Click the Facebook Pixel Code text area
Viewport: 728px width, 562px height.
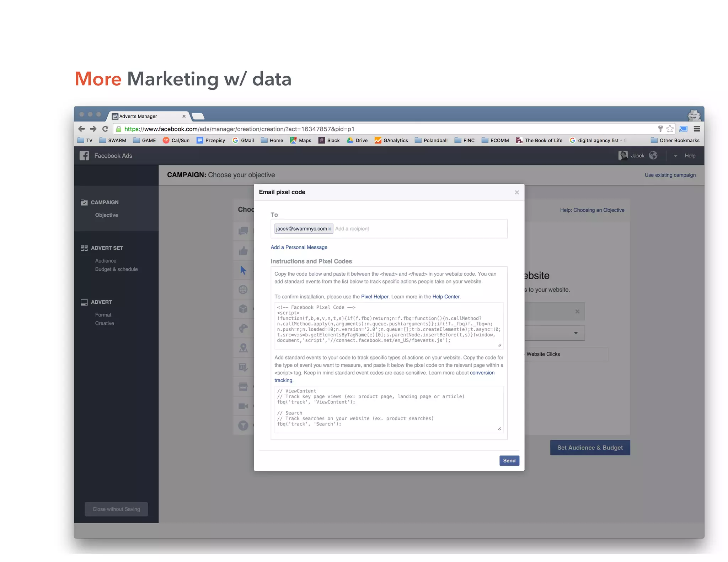389,326
